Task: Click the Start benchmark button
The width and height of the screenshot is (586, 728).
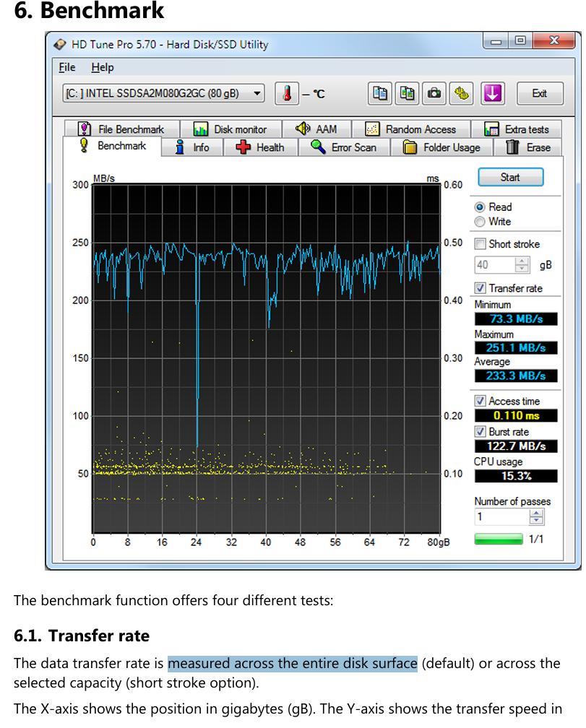Action: (x=510, y=178)
